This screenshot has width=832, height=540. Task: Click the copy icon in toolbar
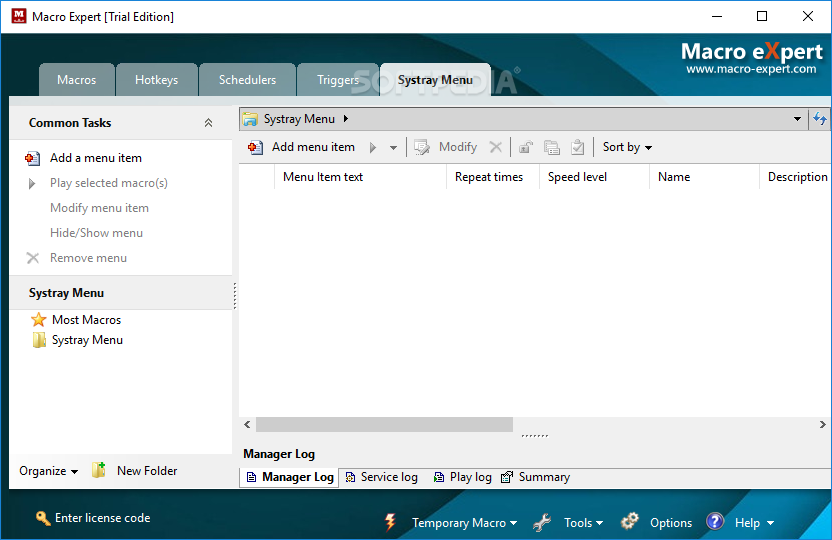pos(552,147)
